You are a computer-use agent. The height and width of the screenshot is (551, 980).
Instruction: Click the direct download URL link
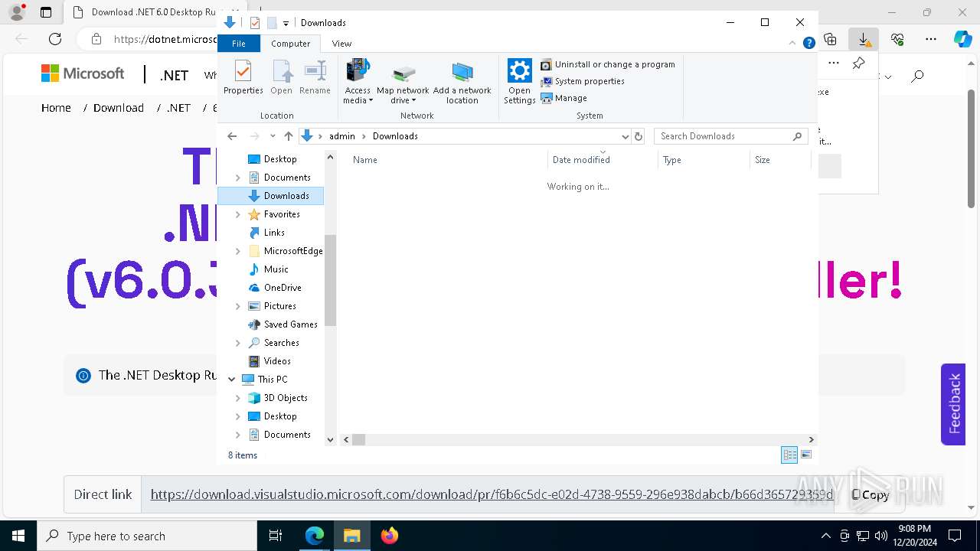(x=492, y=494)
